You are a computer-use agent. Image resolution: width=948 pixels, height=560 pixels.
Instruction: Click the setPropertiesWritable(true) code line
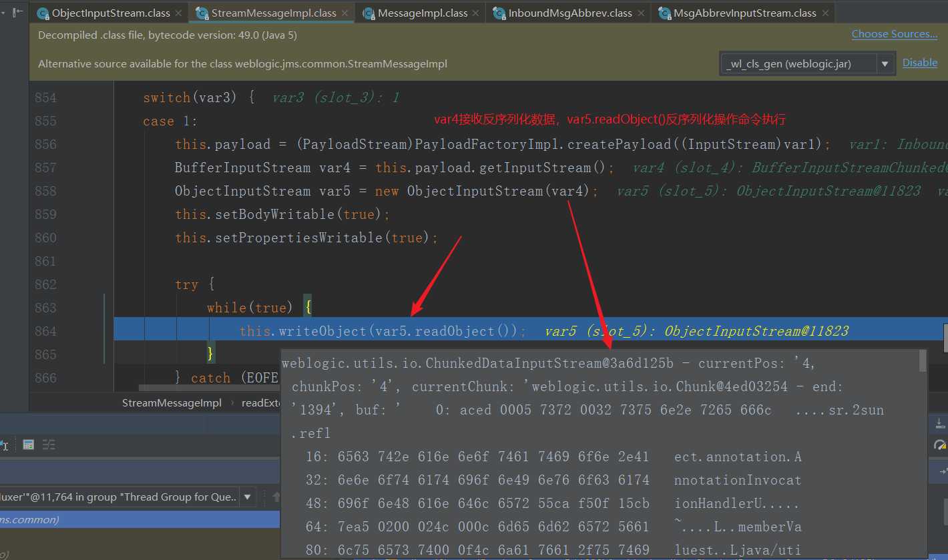306,238
